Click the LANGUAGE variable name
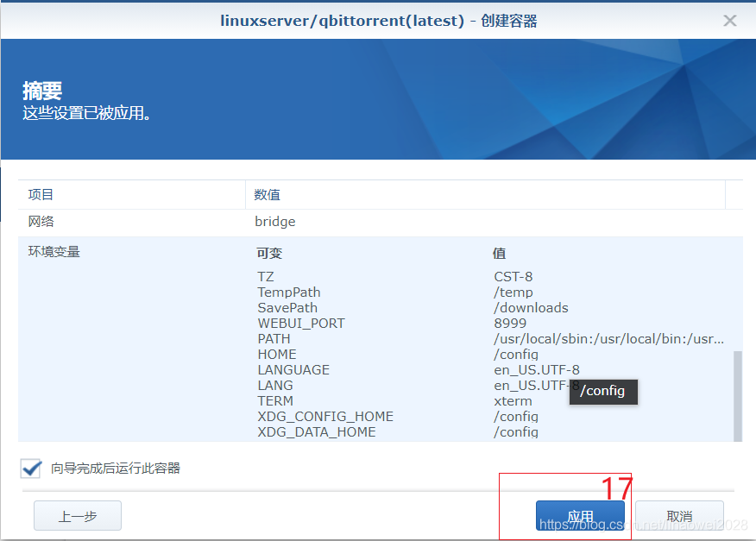 [x=293, y=370]
